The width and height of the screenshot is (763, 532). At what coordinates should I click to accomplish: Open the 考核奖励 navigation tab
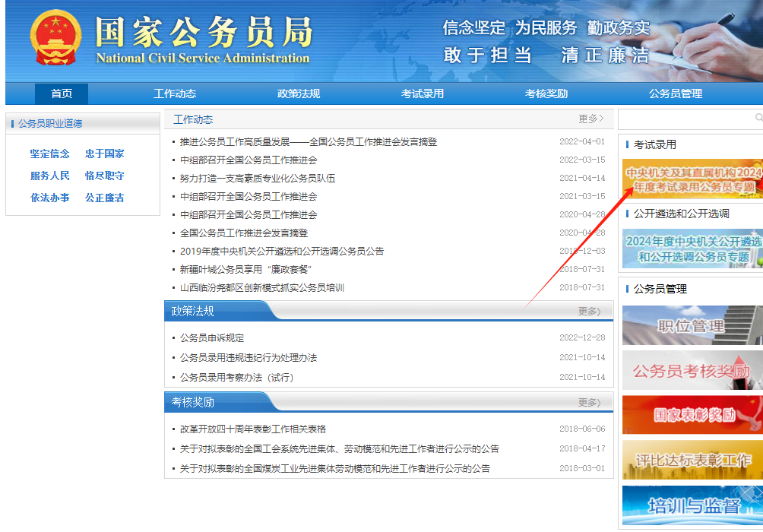pyautogui.click(x=546, y=93)
